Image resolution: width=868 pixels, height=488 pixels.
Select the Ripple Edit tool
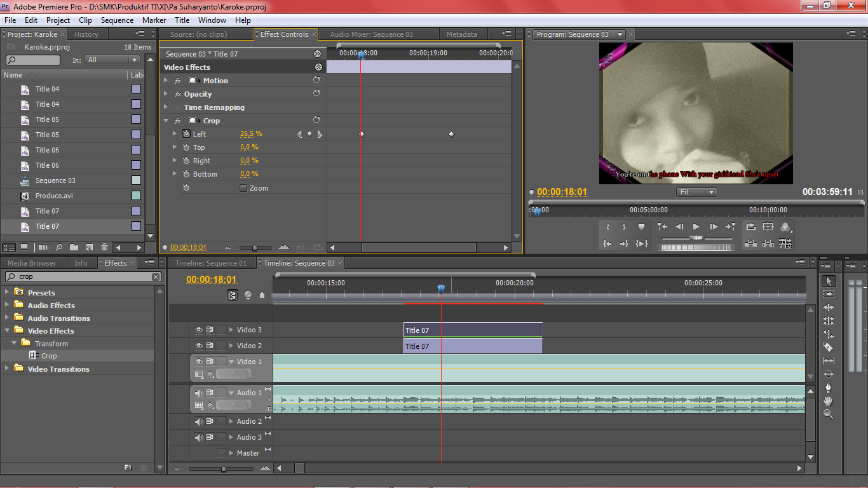pyautogui.click(x=829, y=308)
